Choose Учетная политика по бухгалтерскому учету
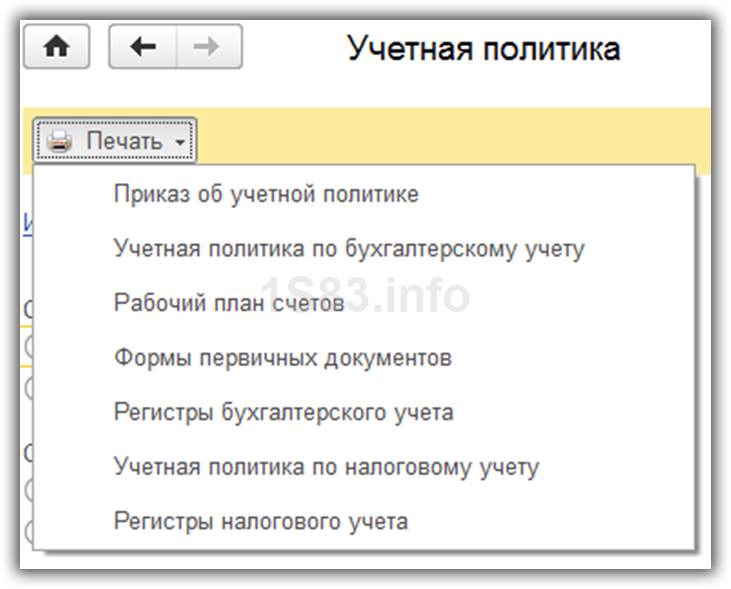 pos(364,249)
